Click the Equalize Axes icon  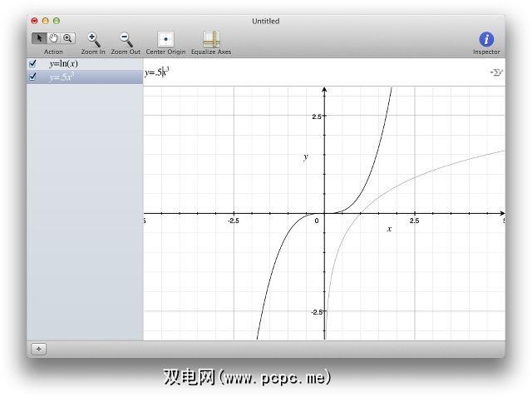pyautogui.click(x=211, y=39)
